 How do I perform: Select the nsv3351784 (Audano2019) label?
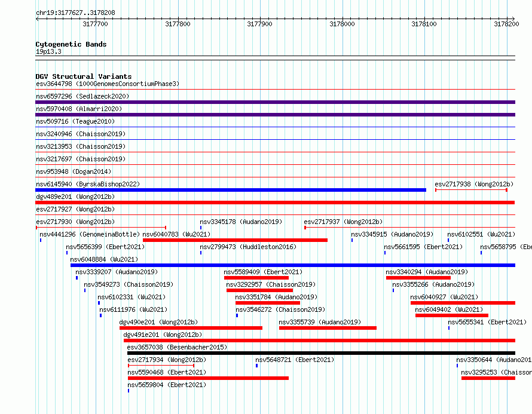(276, 297)
